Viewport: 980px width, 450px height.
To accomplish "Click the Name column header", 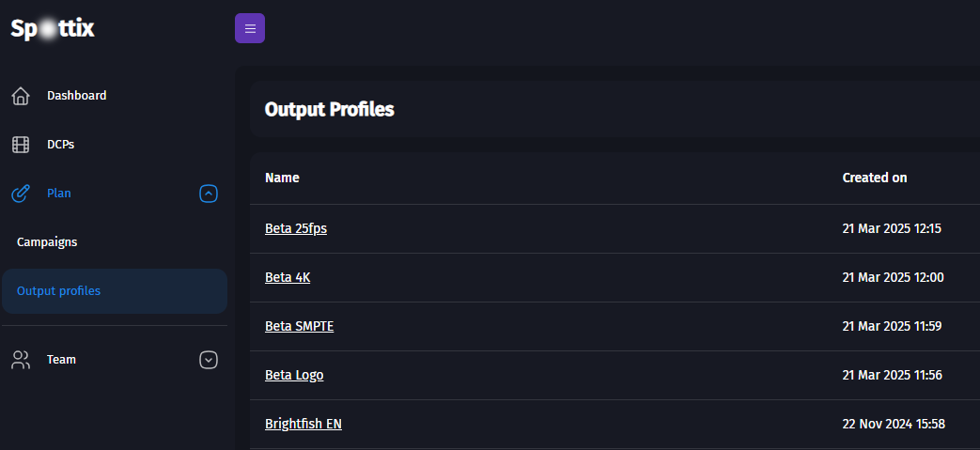I will 282,178.
